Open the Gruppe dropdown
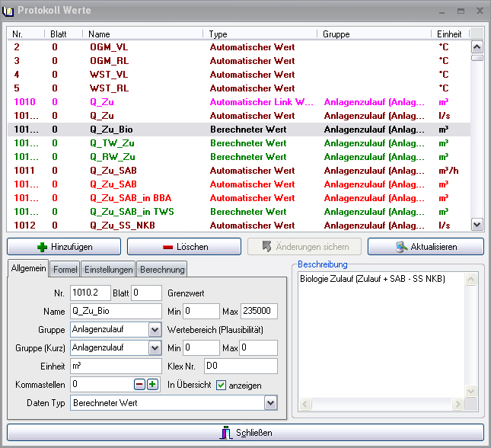 coord(155,329)
